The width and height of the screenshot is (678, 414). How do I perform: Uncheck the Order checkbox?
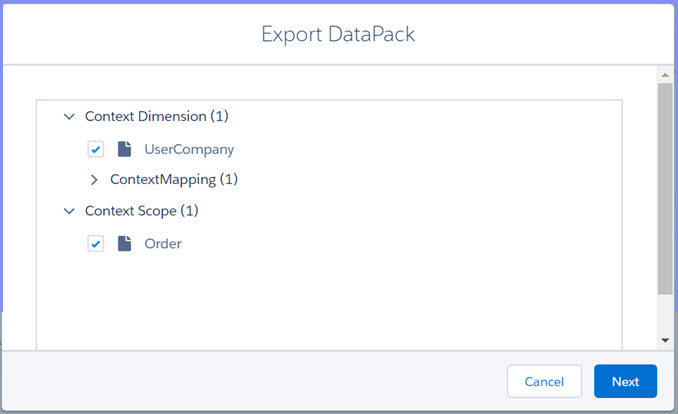click(x=96, y=244)
